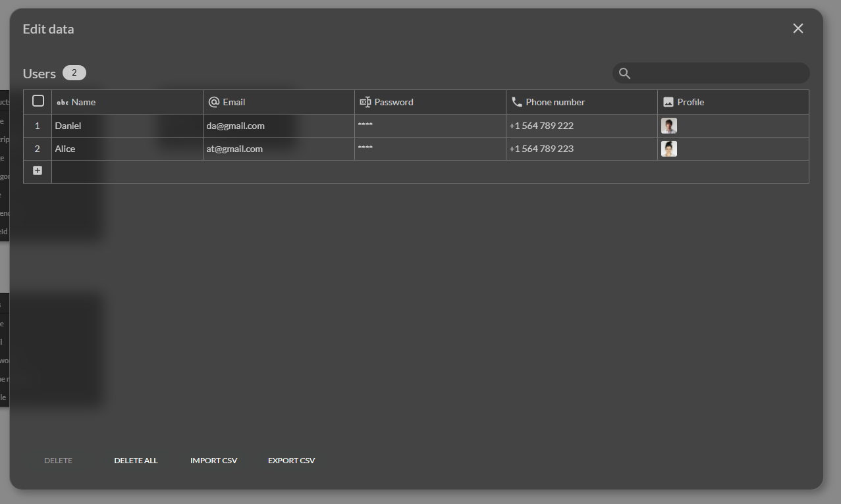Close the Edit data dialog

[798, 28]
